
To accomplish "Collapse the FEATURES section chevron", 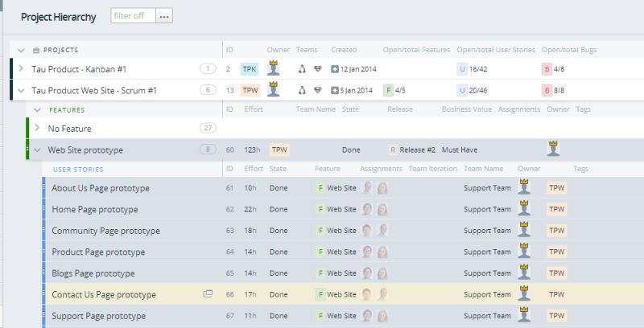I will (x=37, y=110).
